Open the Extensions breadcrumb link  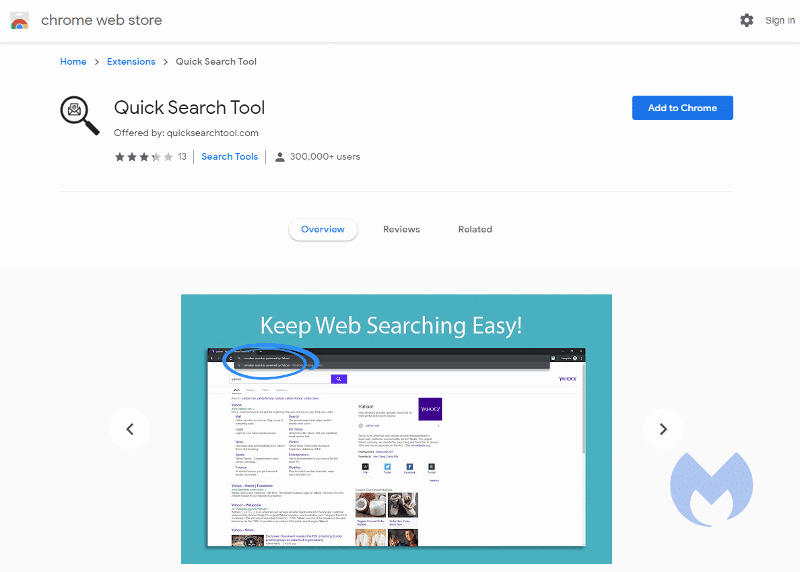tap(131, 62)
